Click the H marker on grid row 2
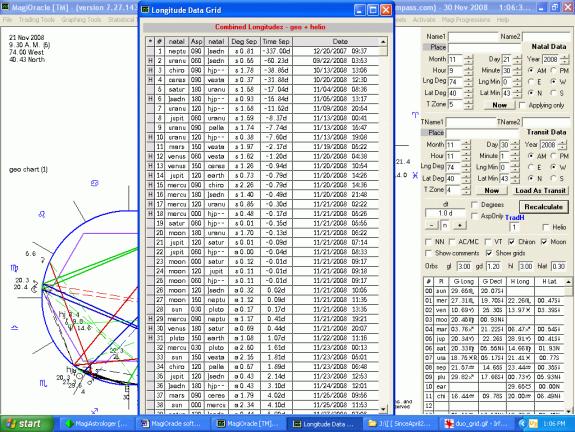This screenshot has height=432, width=575. tap(150, 61)
